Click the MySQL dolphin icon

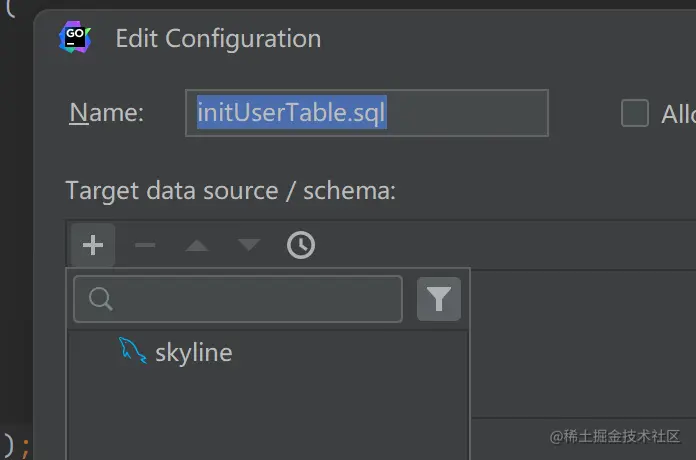click(x=133, y=351)
